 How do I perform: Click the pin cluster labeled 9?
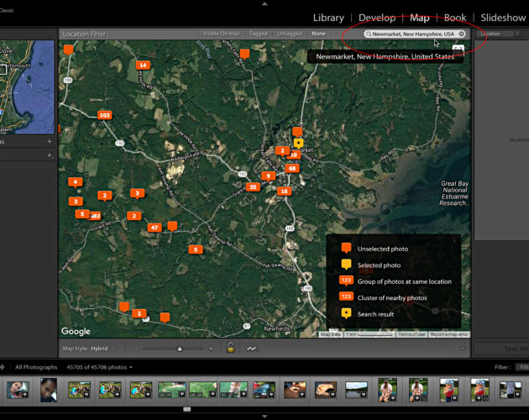point(268,176)
